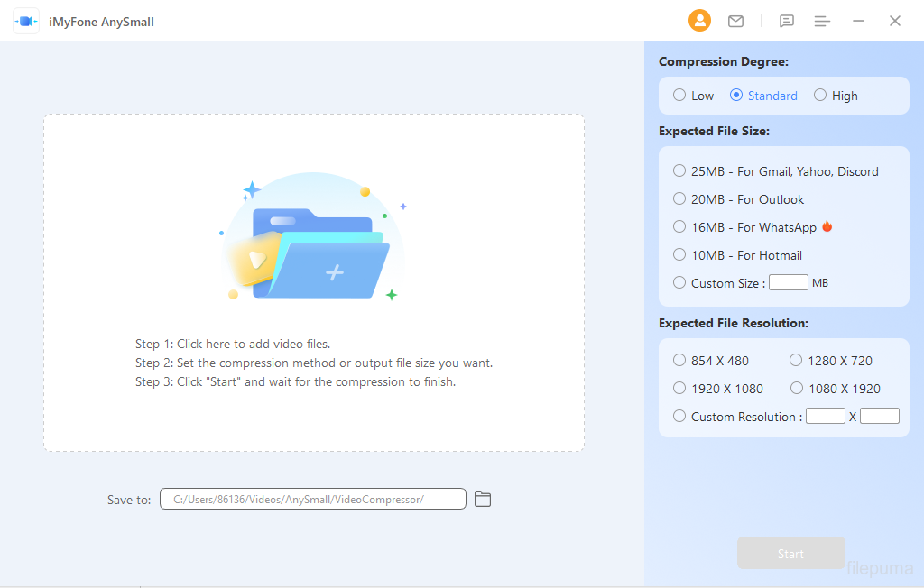Click the Custom Size MB input box

(788, 283)
